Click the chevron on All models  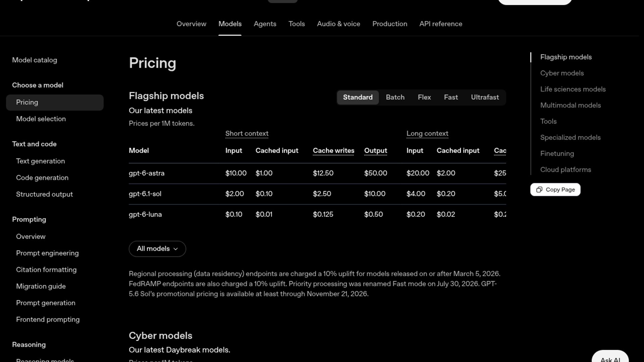coord(175,249)
